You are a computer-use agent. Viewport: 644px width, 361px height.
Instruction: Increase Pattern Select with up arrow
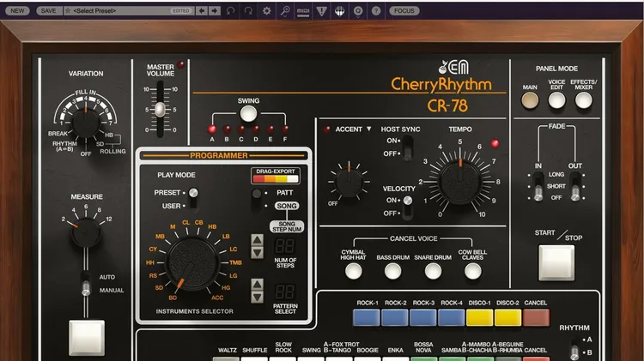point(257,284)
